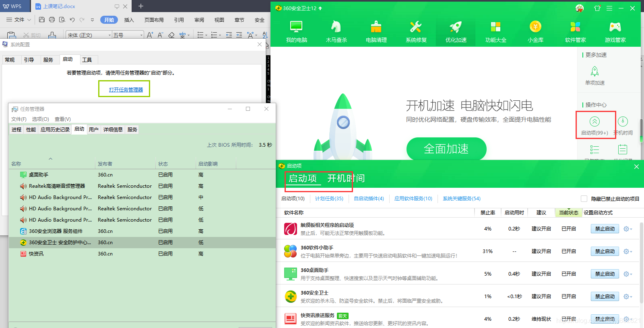The width and height of the screenshot is (644, 328).
Task: Select Realtek高清晰音频管理器 row in 任务管理器
Action: coord(142,186)
